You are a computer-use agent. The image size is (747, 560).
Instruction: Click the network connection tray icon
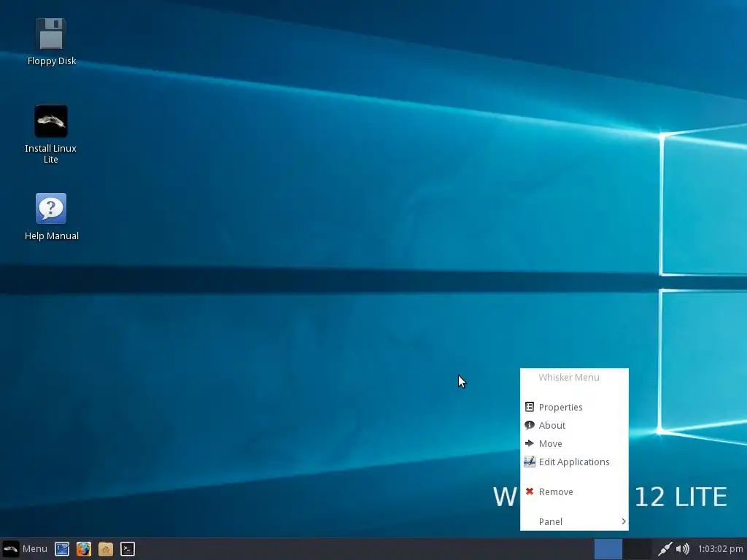(x=665, y=549)
